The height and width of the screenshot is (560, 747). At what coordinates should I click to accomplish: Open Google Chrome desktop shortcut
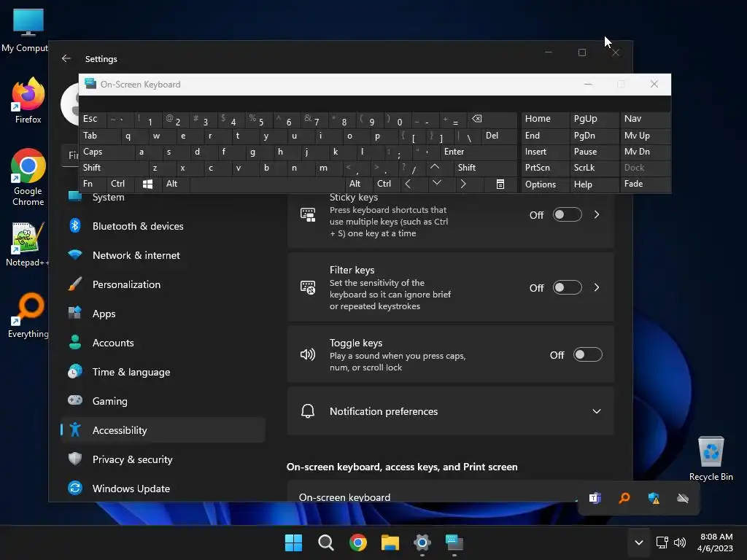(28, 177)
